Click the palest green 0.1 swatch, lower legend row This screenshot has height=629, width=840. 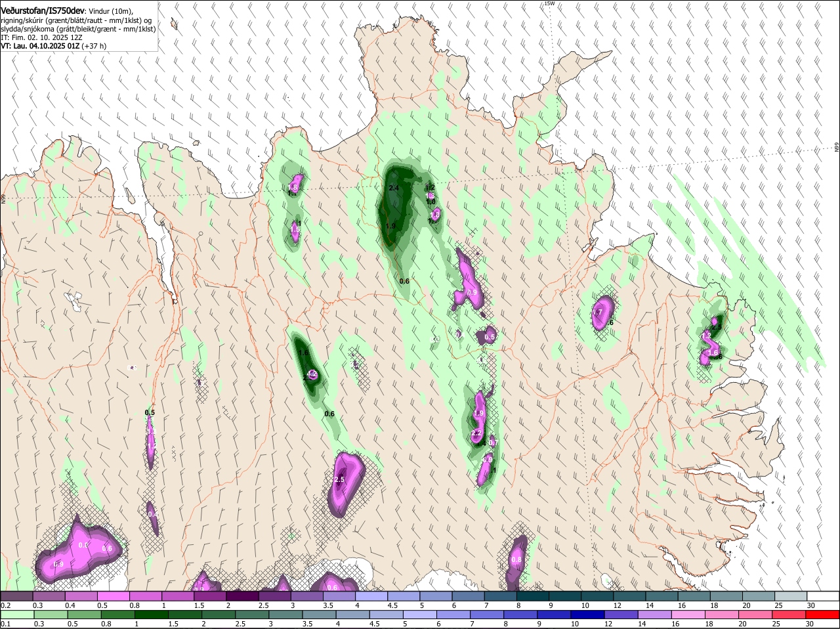pyautogui.click(x=17, y=615)
